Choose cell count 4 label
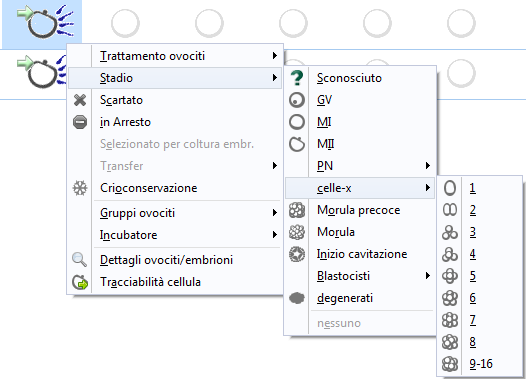 [x=473, y=254]
